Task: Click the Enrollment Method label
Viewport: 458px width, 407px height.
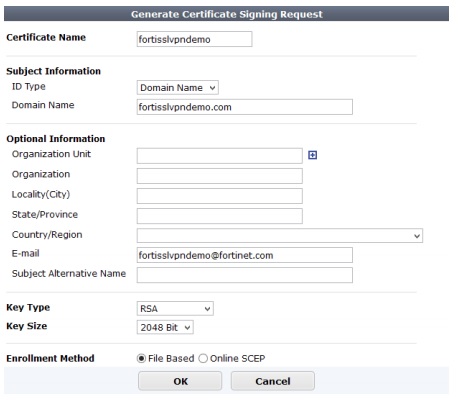Action: [x=50, y=358]
